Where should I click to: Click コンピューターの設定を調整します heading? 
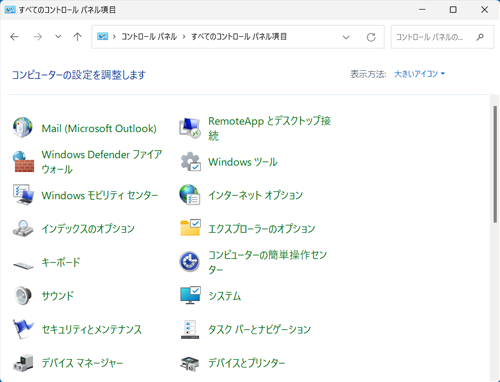tap(79, 75)
